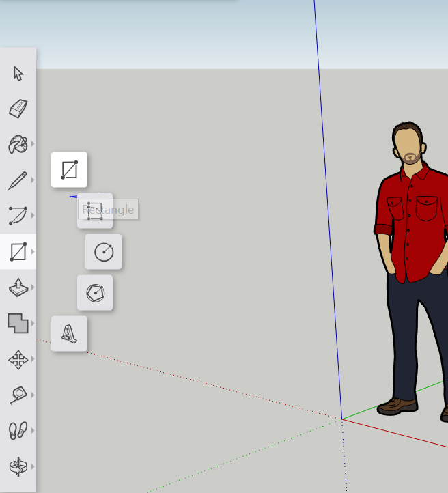
Task: Activate the Push/Pull tool
Action: (18, 287)
